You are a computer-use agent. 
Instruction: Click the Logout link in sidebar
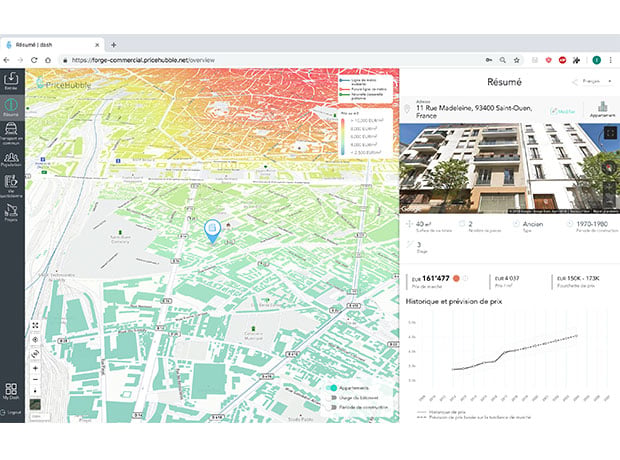click(x=11, y=412)
